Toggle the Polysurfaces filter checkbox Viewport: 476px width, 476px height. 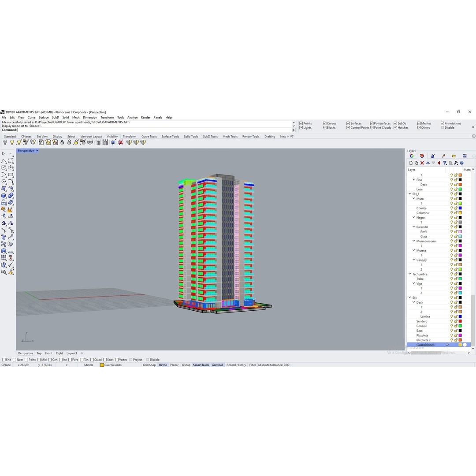pos(372,123)
